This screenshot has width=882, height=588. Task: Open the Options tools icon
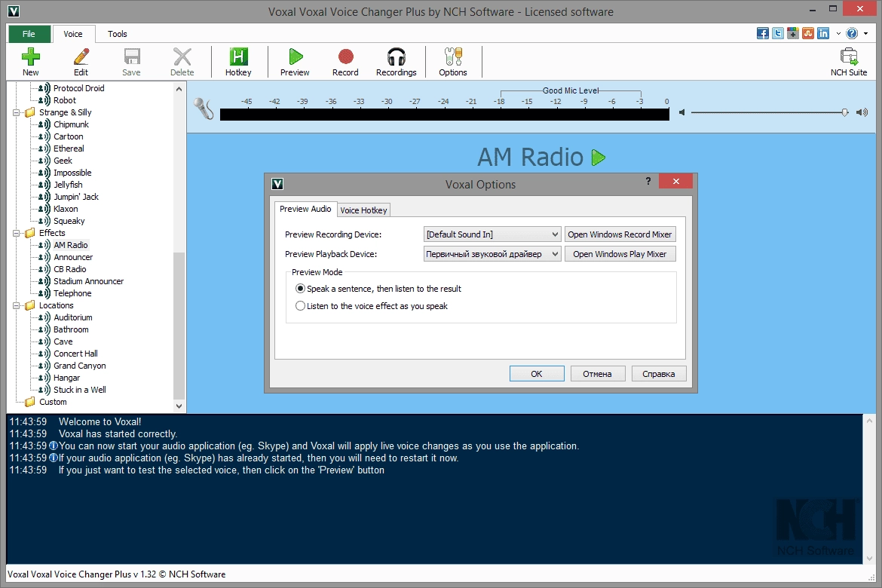[x=453, y=57]
